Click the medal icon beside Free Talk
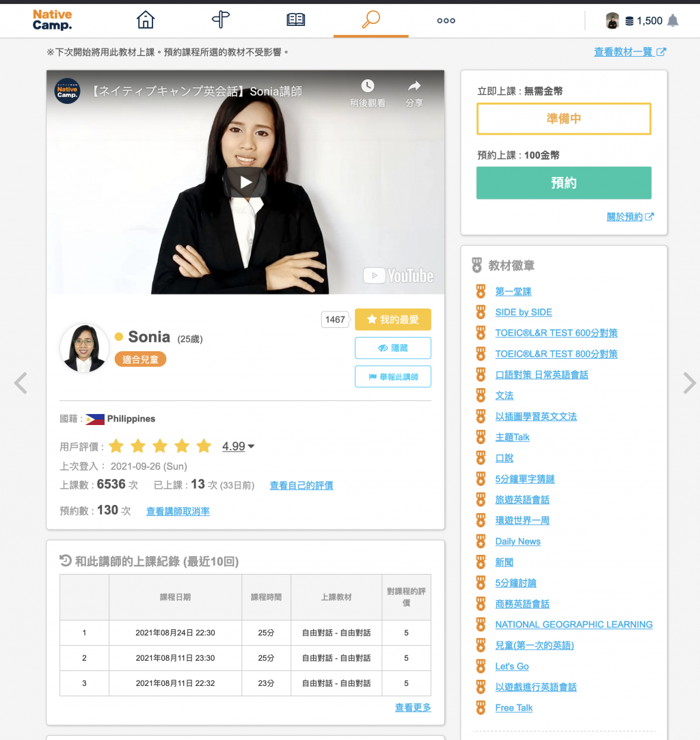 pyautogui.click(x=481, y=707)
